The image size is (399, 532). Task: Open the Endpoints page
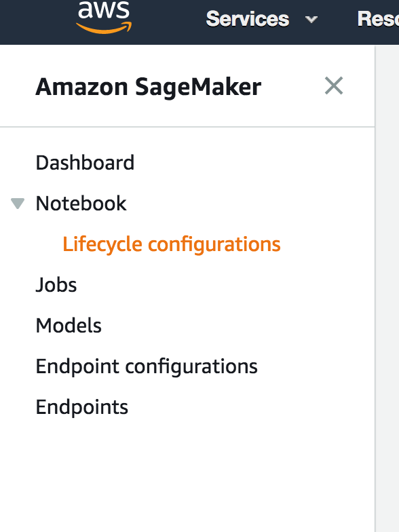[81, 407]
